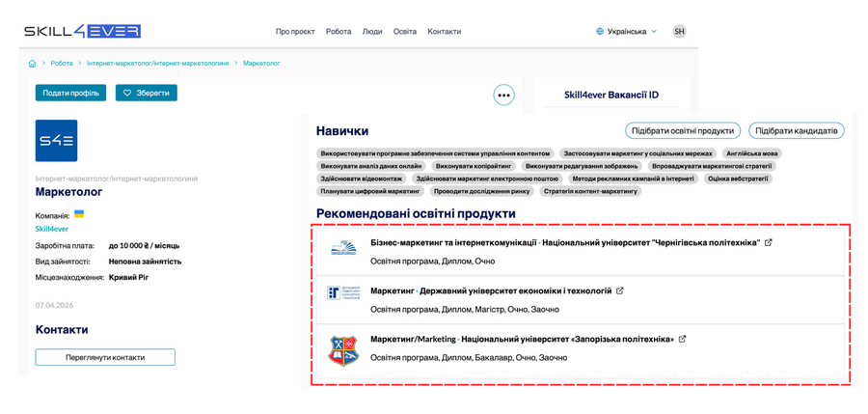Click Підібрати освітні продукти button
The height and width of the screenshot is (414, 868).
(x=683, y=131)
